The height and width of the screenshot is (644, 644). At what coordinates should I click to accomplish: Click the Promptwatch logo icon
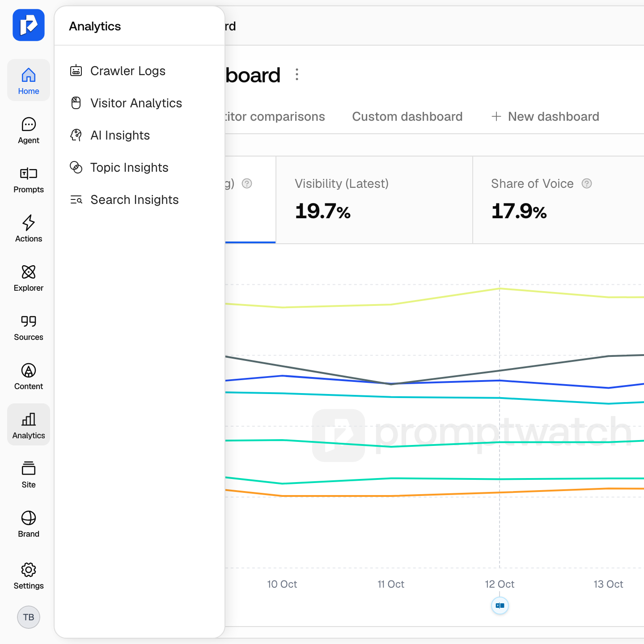point(29,25)
